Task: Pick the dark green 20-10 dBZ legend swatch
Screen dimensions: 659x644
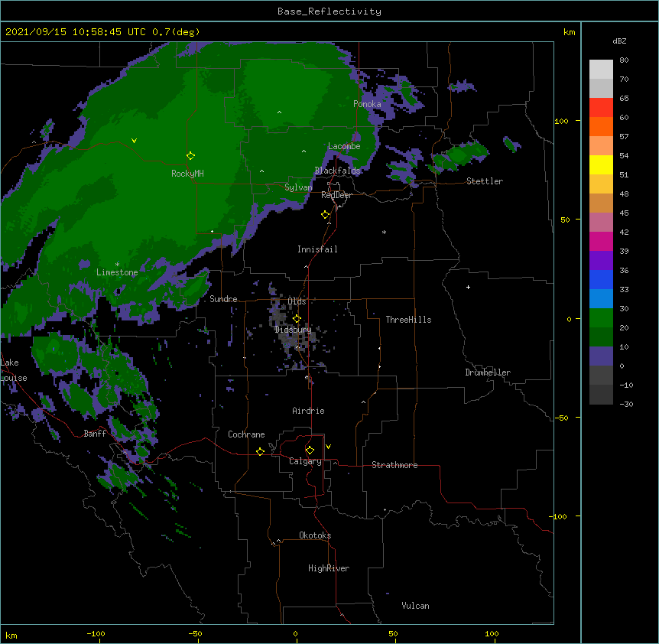Action: pos(601,337)
